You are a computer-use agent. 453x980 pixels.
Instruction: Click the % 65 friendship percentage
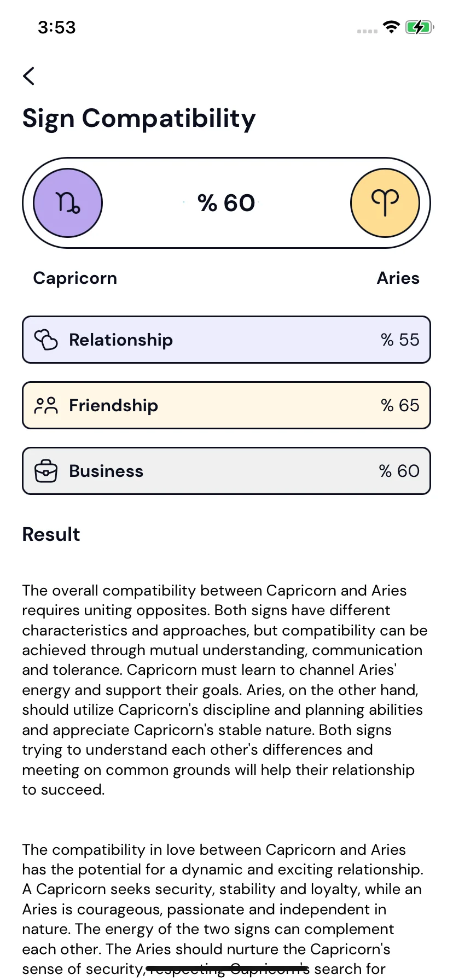coord(400,405)
